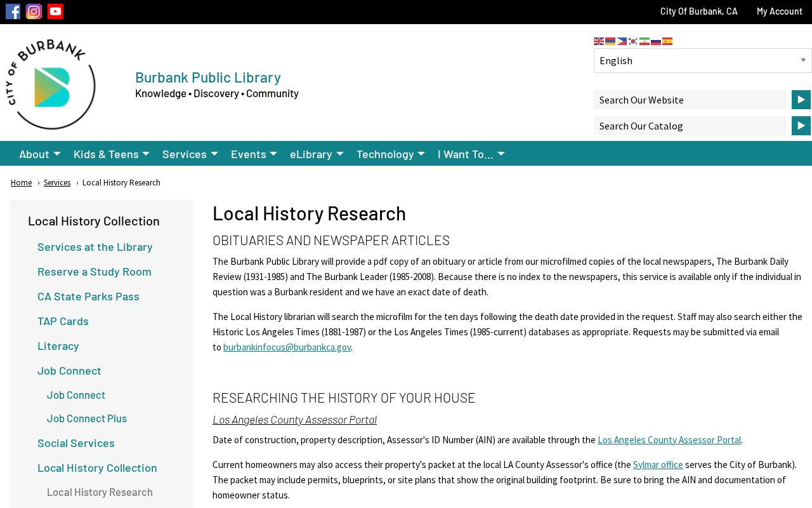Select the South Korean flag language

tap(633, 41)
